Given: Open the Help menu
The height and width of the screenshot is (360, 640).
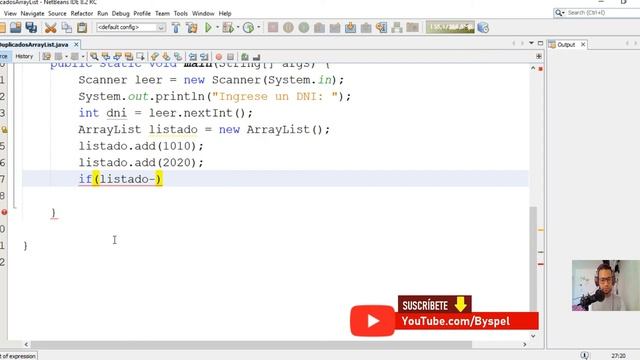Looking at the screenshot, I should point(225,13).
